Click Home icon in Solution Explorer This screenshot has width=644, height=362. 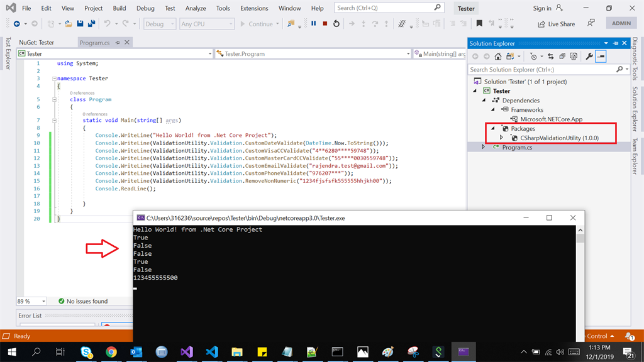point(498,57)
